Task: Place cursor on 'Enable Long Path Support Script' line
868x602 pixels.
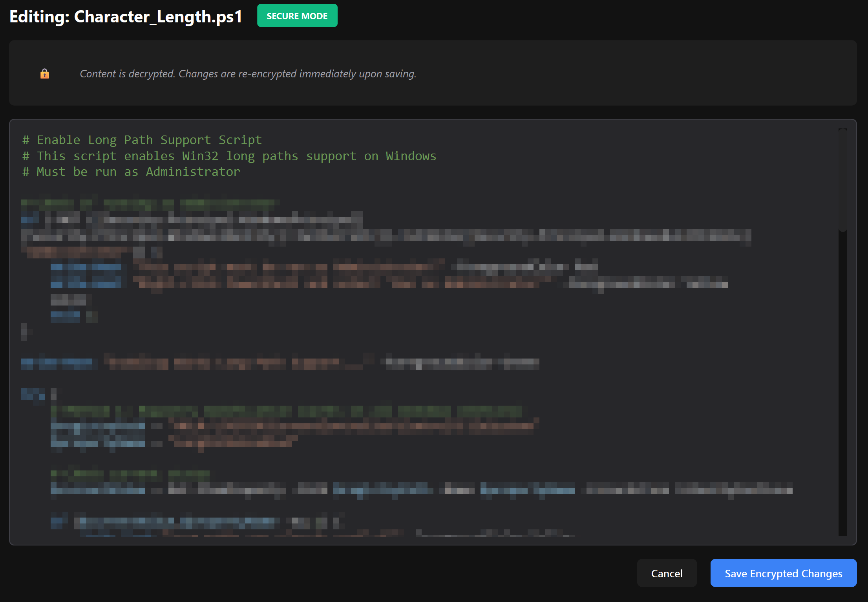Action: (142, 140)
